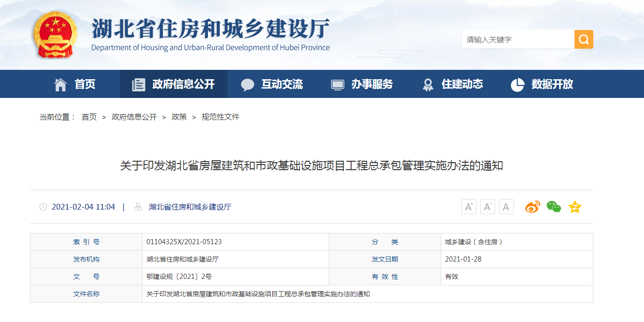Screen dimensions: 644x322
Task: Click 首页 in the breadcrumb trail
Action: tap(89, 117)
